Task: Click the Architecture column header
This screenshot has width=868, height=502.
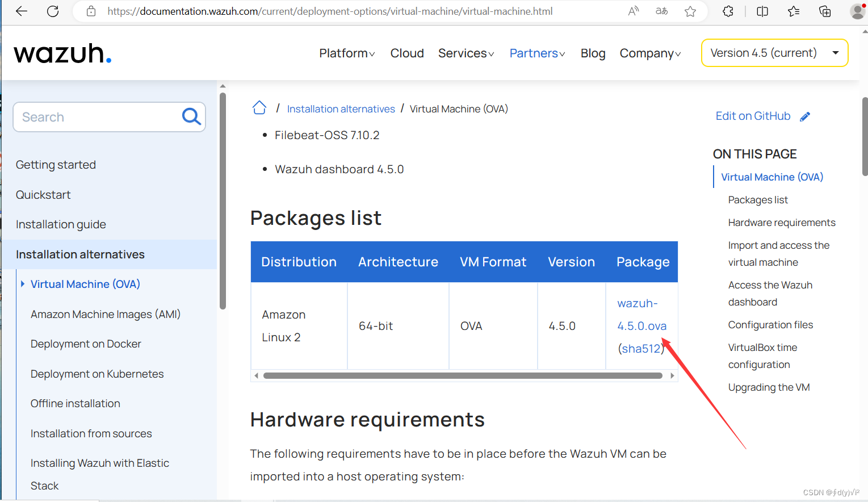Action: (x=398, y=262)
